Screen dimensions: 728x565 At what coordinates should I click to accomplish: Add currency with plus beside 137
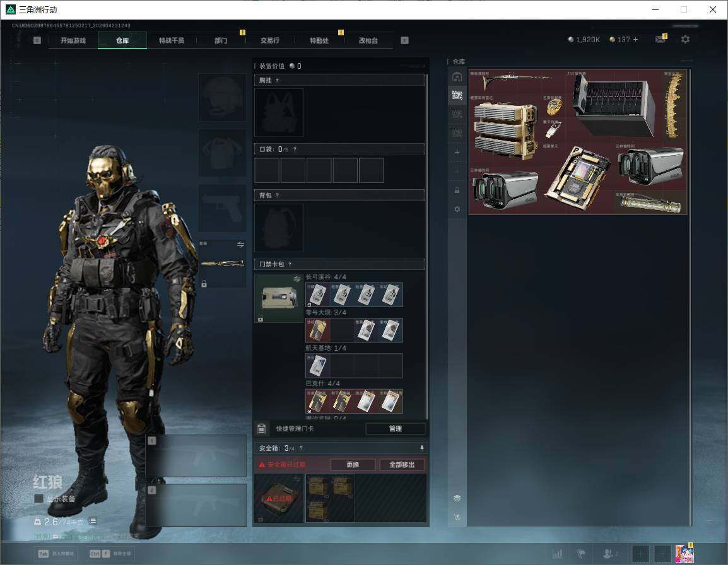[636, 40]
